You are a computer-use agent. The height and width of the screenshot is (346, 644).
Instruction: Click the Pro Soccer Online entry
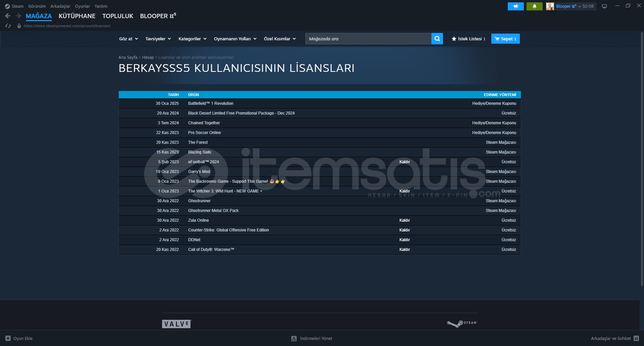tap(204, 133)
